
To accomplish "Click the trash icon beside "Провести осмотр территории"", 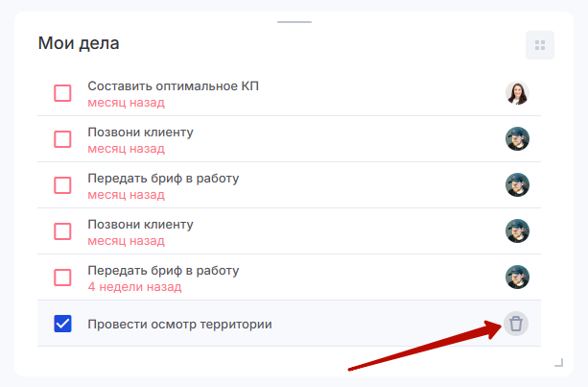I will pos(516,324).
